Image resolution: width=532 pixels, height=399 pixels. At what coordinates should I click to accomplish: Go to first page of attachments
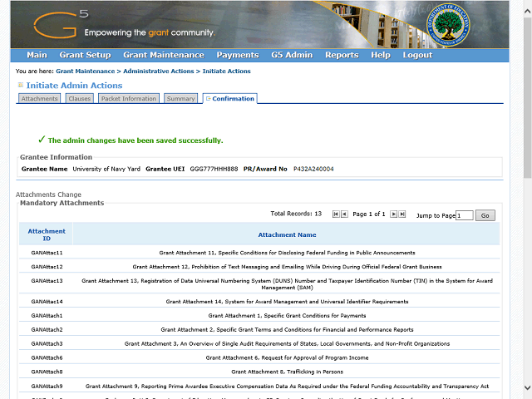(336, 214)
